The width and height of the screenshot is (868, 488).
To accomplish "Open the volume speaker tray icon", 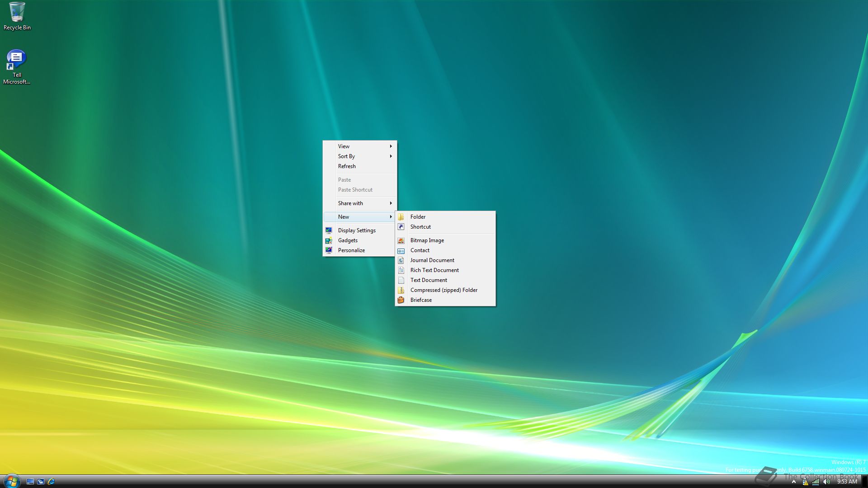I will (826, 482).
